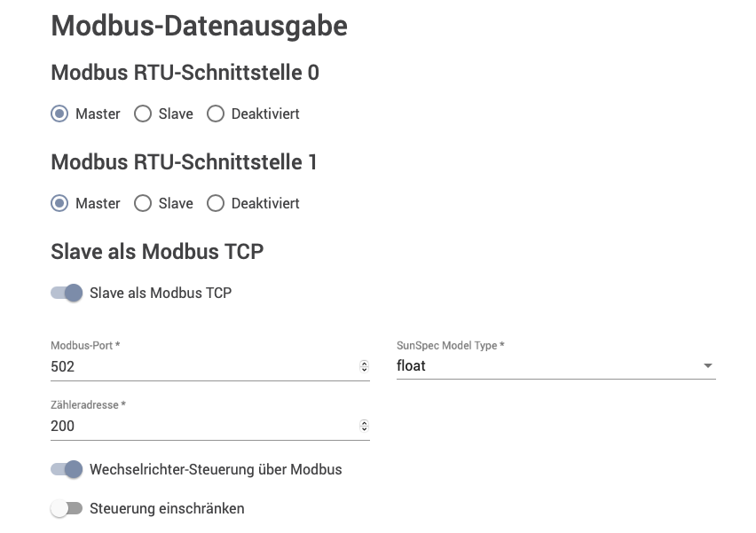Click the Steuerung einschränken label text
Image resolution: width=756 pixels, height=533 pixels.
(168, 508)
